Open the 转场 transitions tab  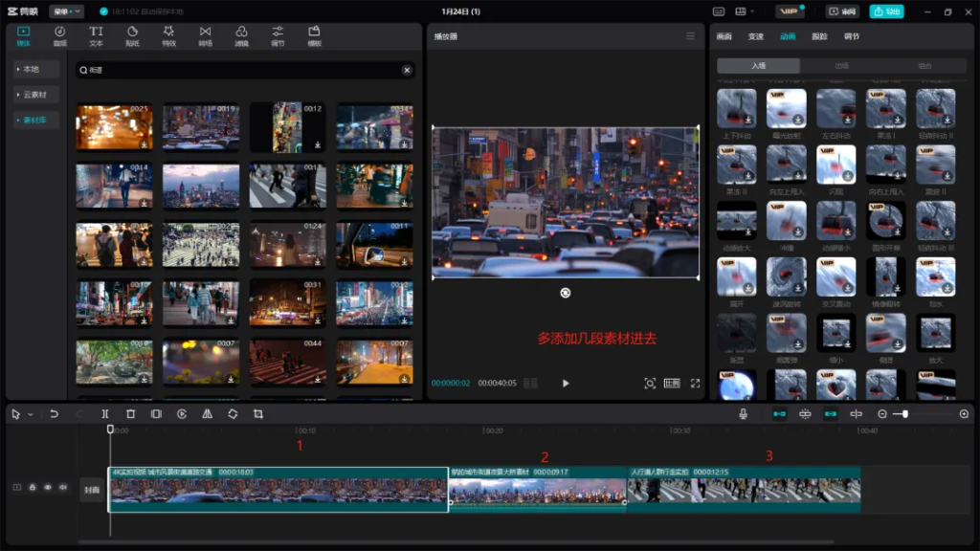coord(205,36)
